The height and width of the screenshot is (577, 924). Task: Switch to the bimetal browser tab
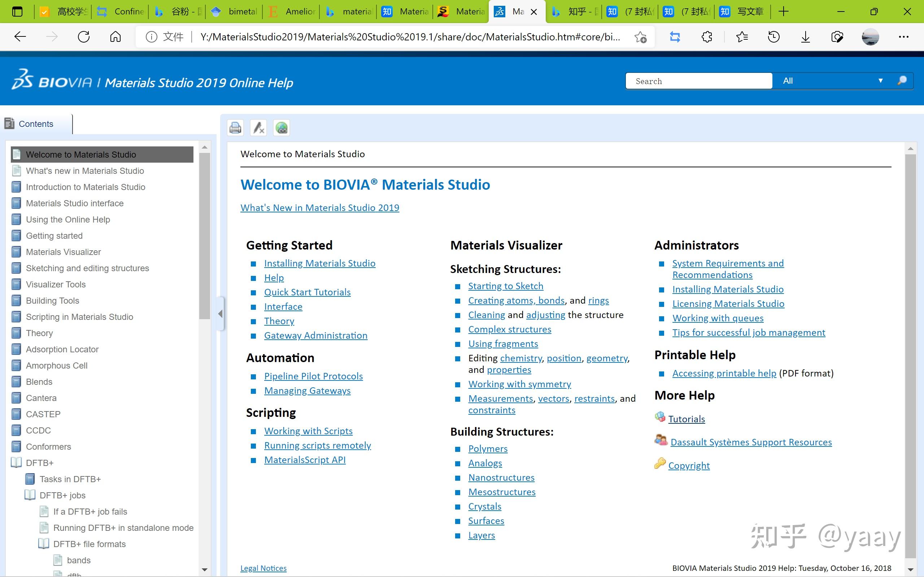pyautogui.click(x=235, y=12)
